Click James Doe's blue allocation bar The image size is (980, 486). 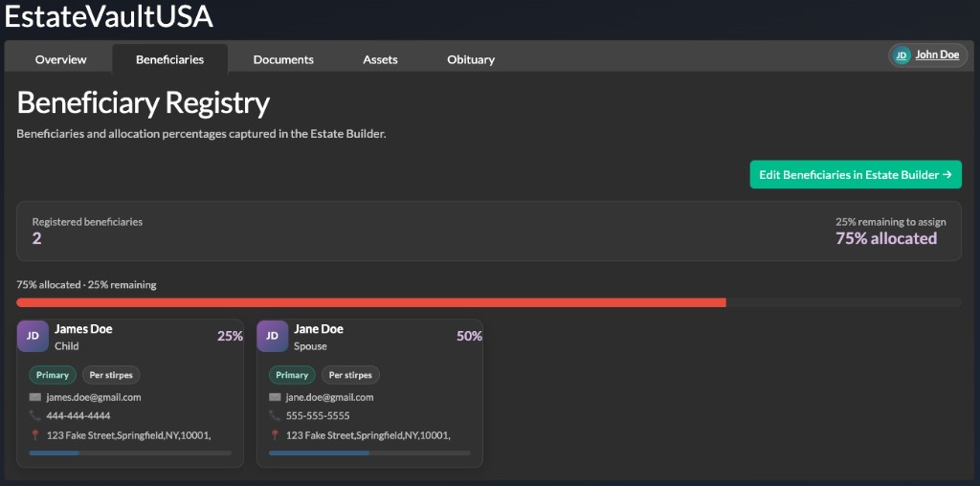click(55, 453)
